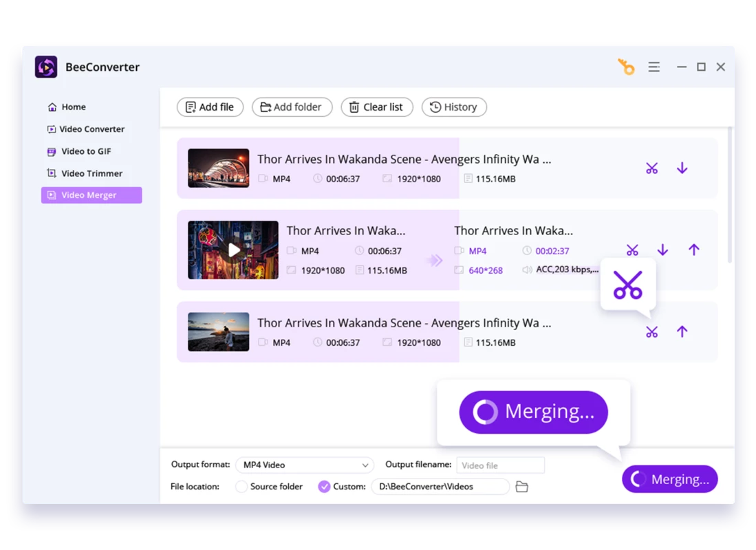Open the key-shaped license icon
The image size is (756, 550).
[626, 67]
